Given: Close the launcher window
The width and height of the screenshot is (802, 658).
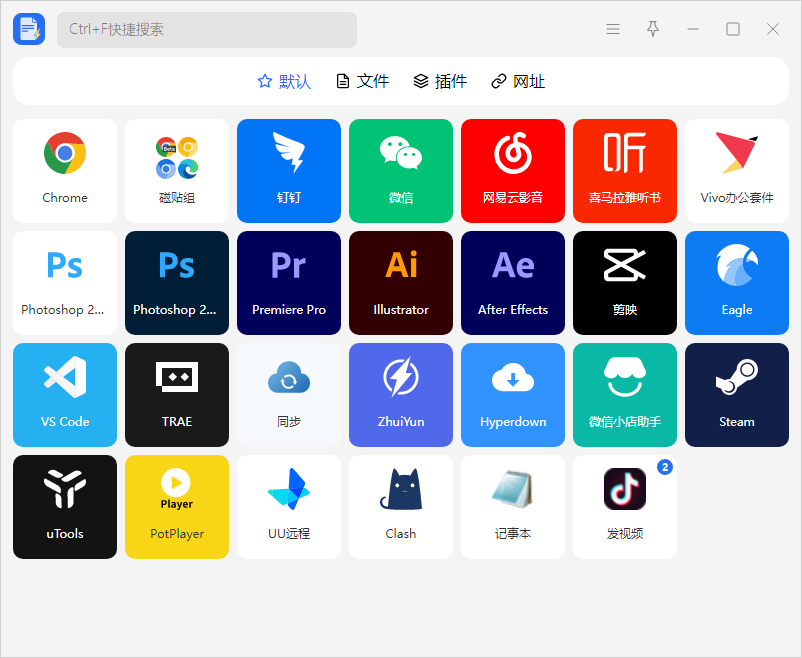Looking at the screenshot, I should [x=773, y=29].
